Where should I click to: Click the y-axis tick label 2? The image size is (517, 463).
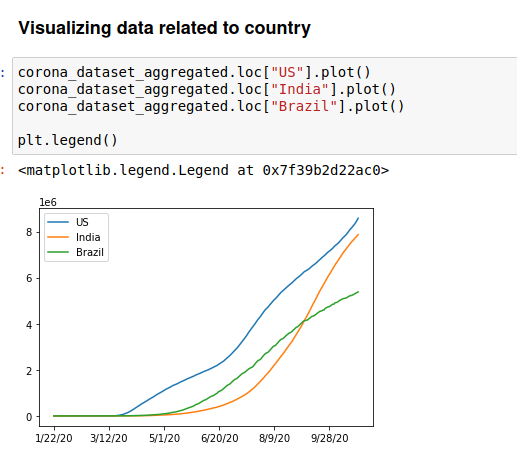(x=29, y=371)
